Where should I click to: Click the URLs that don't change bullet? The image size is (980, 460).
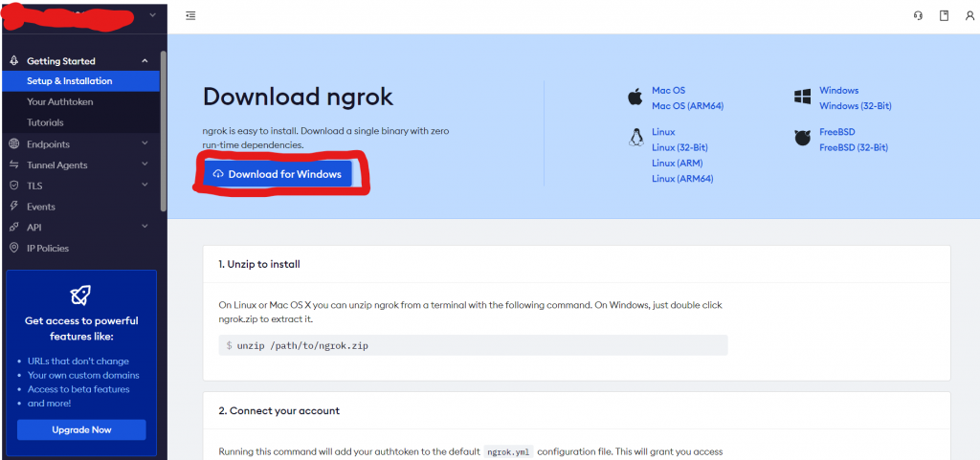tap(78, 361)
